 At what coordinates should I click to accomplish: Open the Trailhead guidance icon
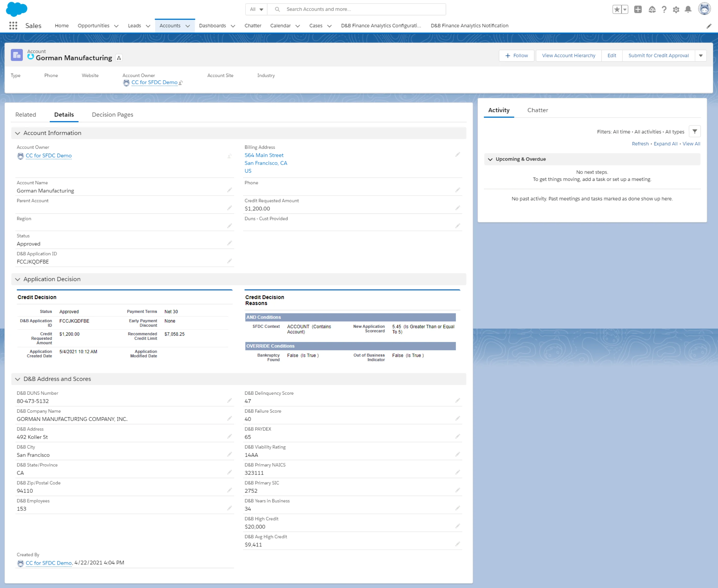[x=652, y=9]
